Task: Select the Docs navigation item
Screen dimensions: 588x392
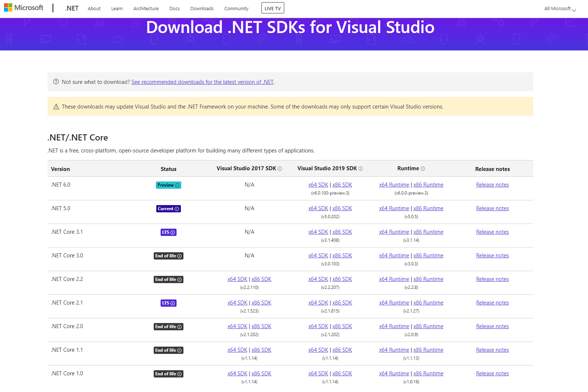Action: click(x=174, y=8)
